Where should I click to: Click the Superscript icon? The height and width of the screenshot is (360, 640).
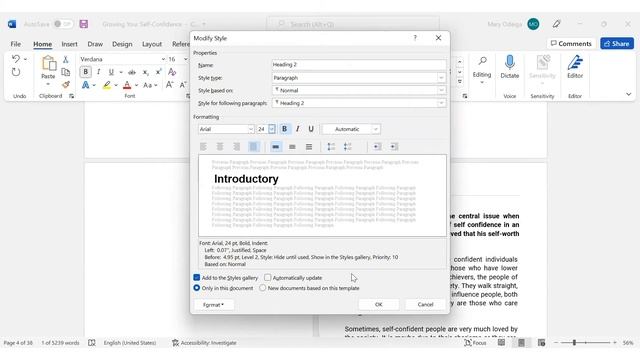158,72
